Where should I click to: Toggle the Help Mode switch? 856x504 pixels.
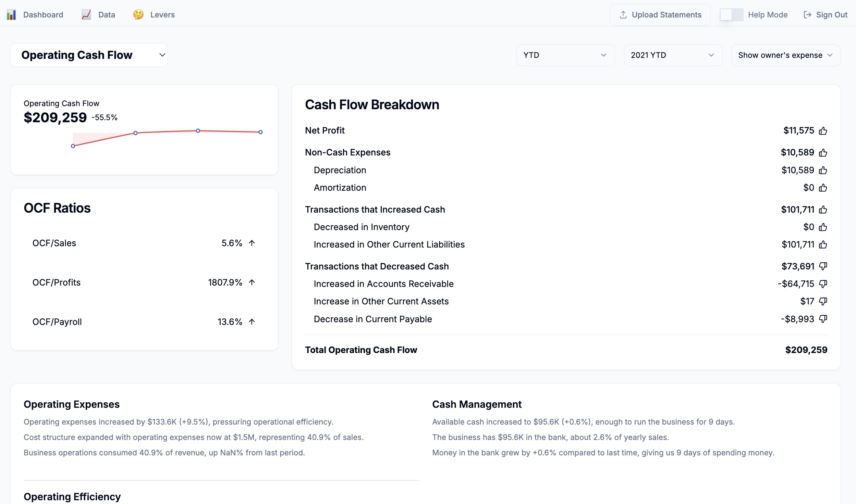731,15
